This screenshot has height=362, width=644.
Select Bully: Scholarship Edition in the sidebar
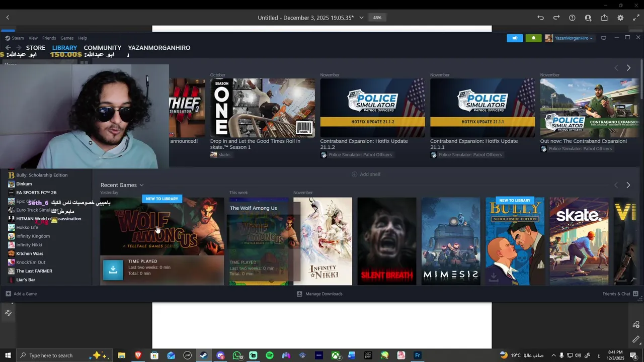(x=42, y=175)
